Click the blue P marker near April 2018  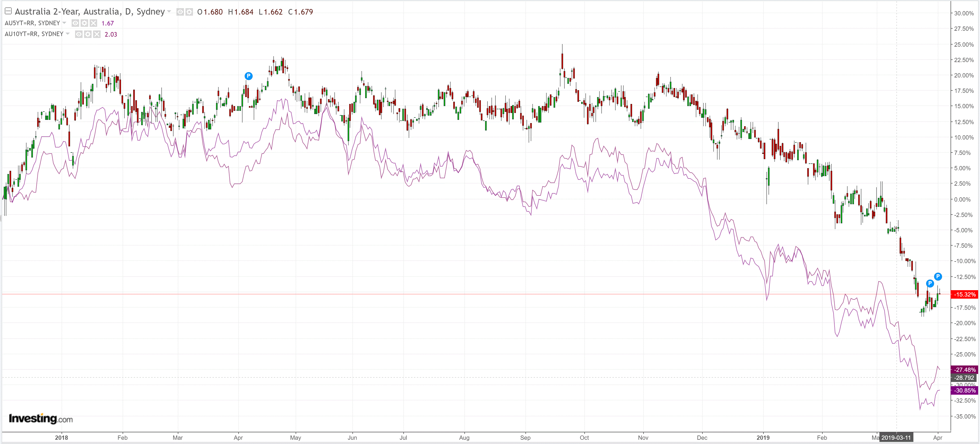[248, 76]
